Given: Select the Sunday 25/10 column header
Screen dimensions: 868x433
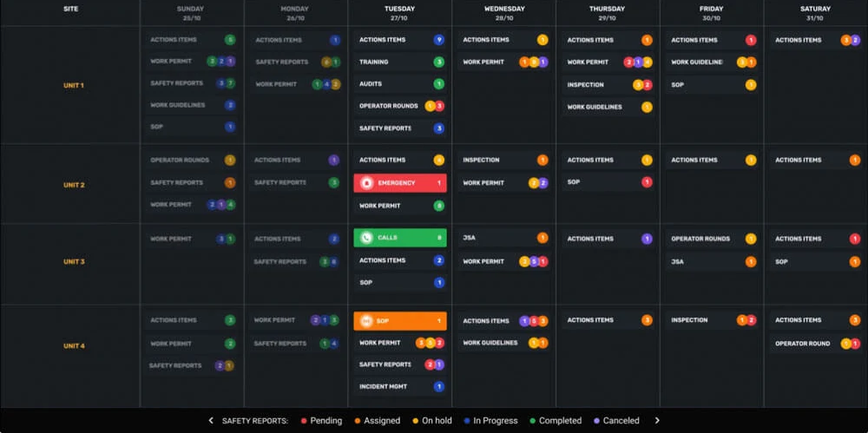Looking at the screenshot, I should pos(192,13).
